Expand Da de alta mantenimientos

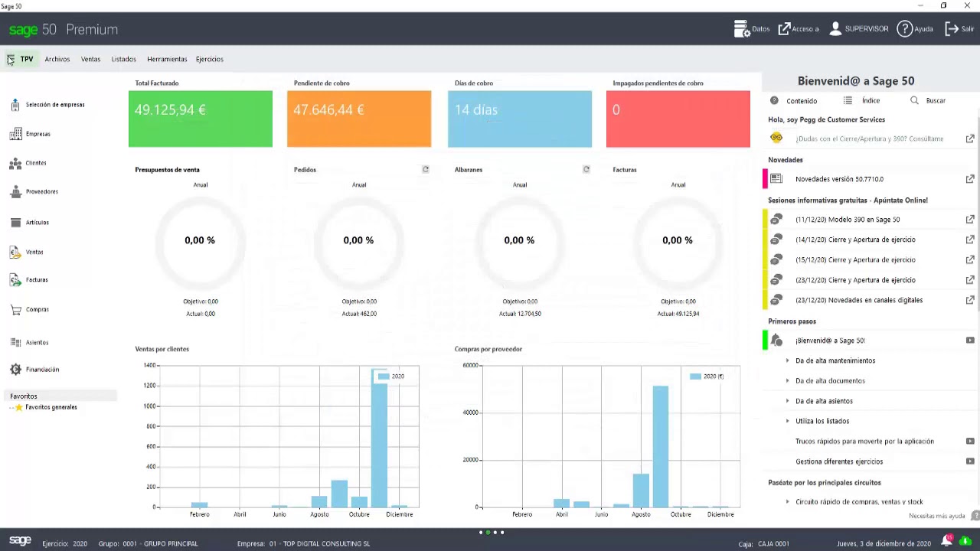pos(787,360)
